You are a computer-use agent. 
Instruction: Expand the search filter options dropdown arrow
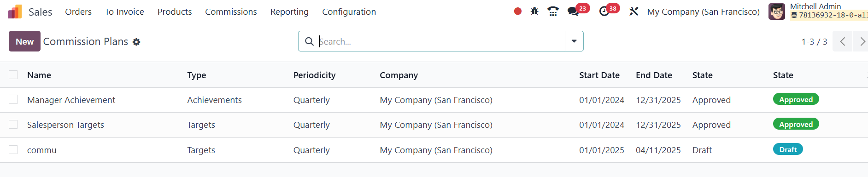574,41
